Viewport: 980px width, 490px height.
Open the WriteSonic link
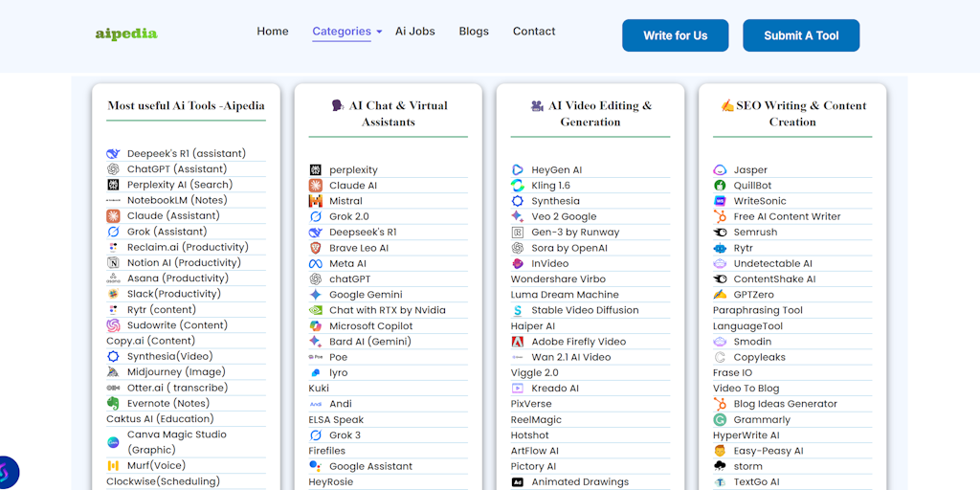click(760, 201)
